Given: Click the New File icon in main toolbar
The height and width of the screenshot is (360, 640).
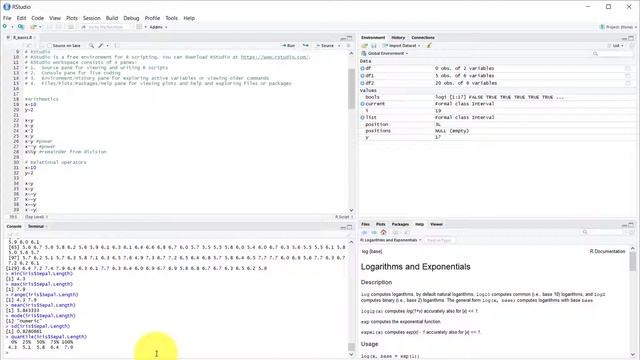Looking at the screenshot, I should (x=5, y=27).
